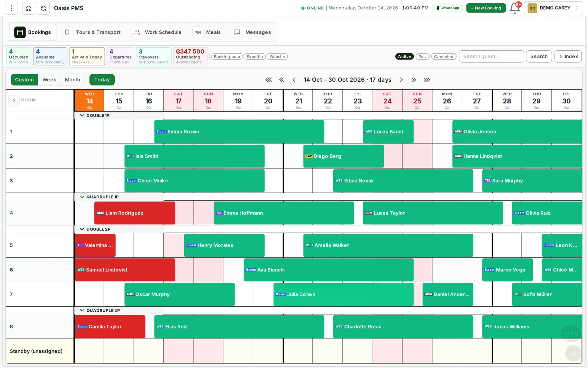Select the Week view
Image resolution: width=588 pixels, height=368 pixels.
[x=49, y=80]
